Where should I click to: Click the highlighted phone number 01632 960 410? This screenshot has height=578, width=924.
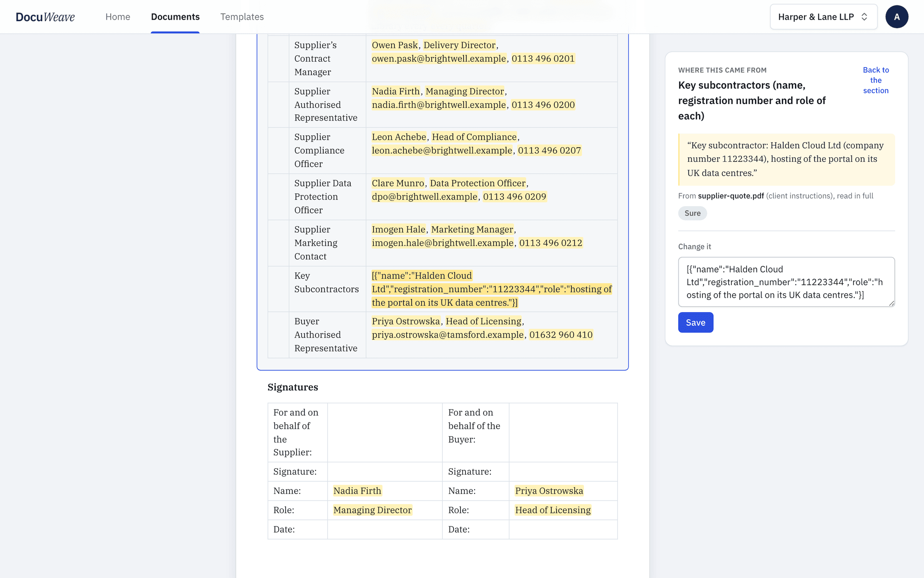click(x=561, y=334)
